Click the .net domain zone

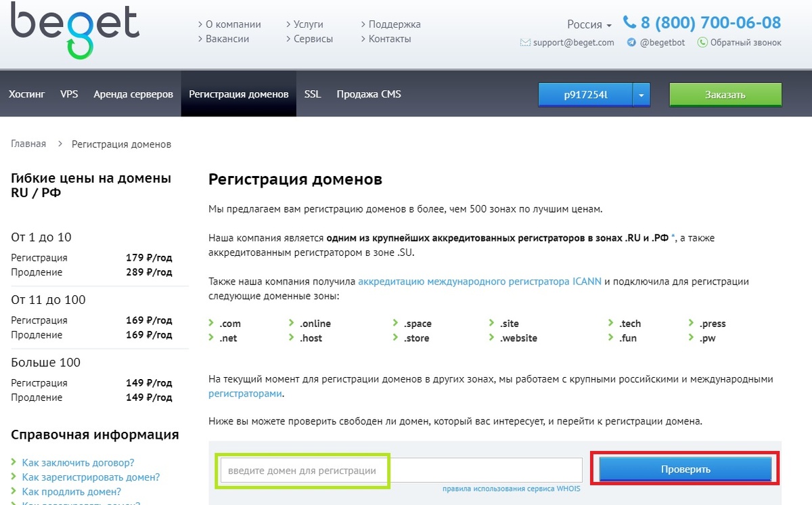(x=228, y=338)
